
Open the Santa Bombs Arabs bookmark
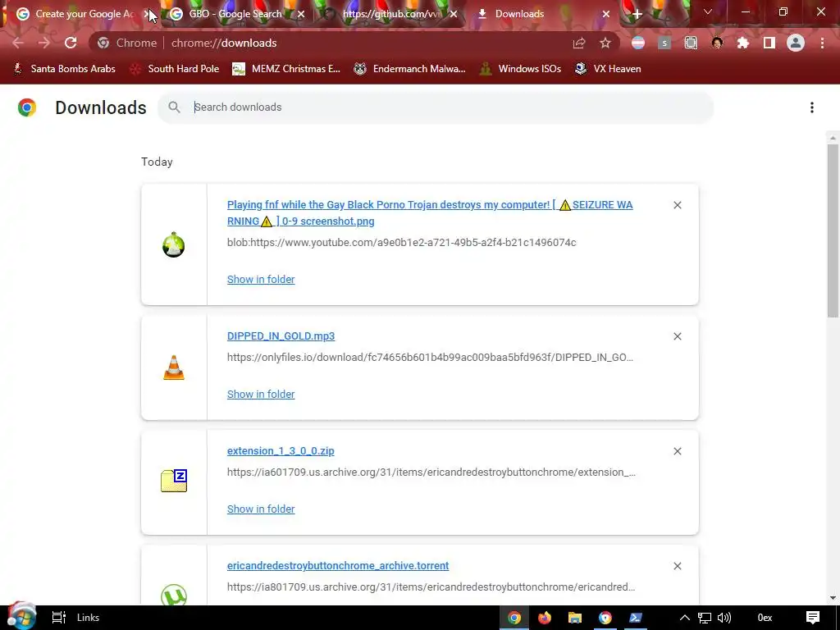pos(64,69)
